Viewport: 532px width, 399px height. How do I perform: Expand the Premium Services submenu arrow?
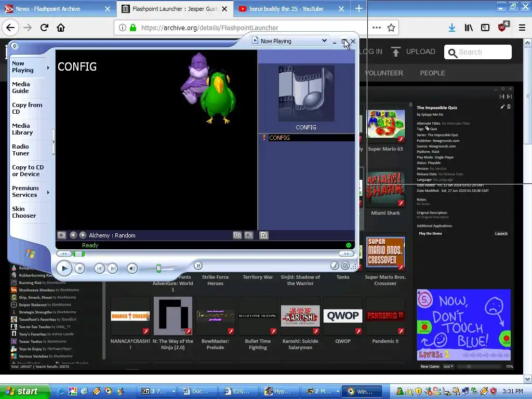tap(48, 192)
